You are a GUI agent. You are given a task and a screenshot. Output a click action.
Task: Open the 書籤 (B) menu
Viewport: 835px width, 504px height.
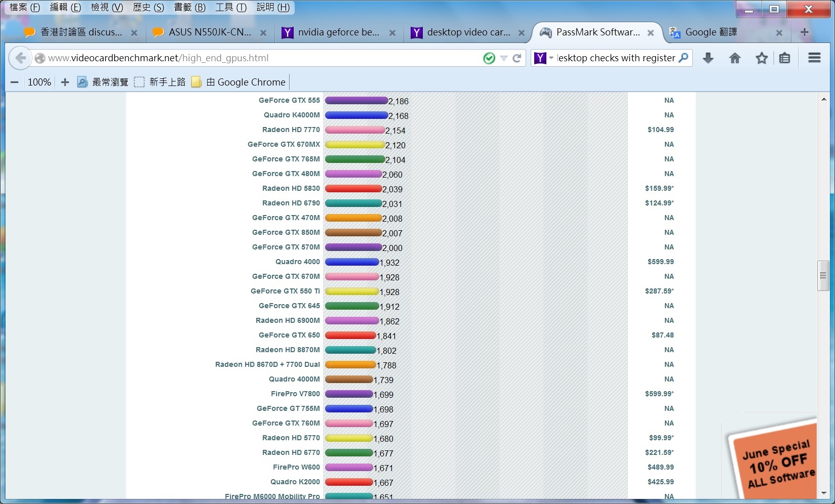pos(189,7)
